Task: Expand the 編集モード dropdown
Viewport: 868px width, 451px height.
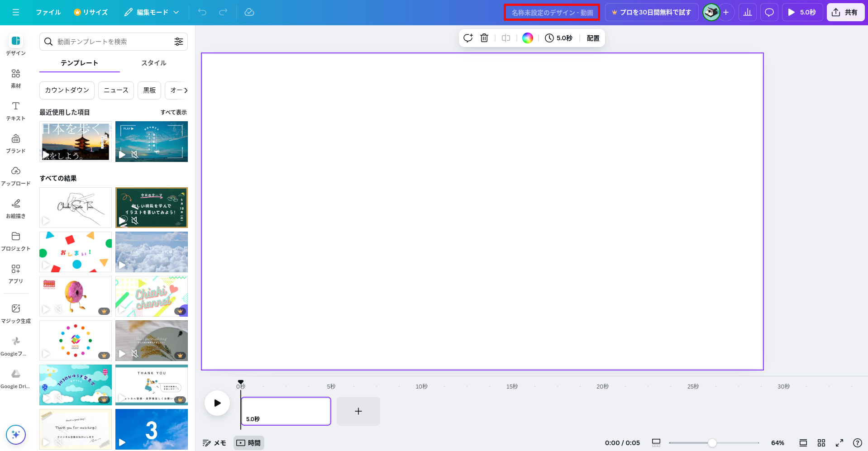Action: [152, 12]
